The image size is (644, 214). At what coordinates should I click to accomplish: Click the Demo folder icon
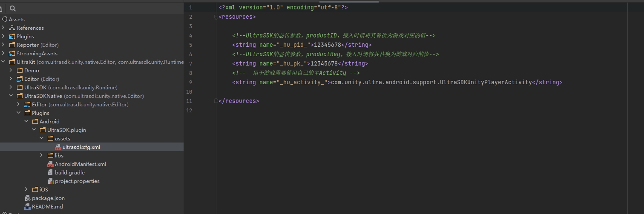[x=20, y=70]
